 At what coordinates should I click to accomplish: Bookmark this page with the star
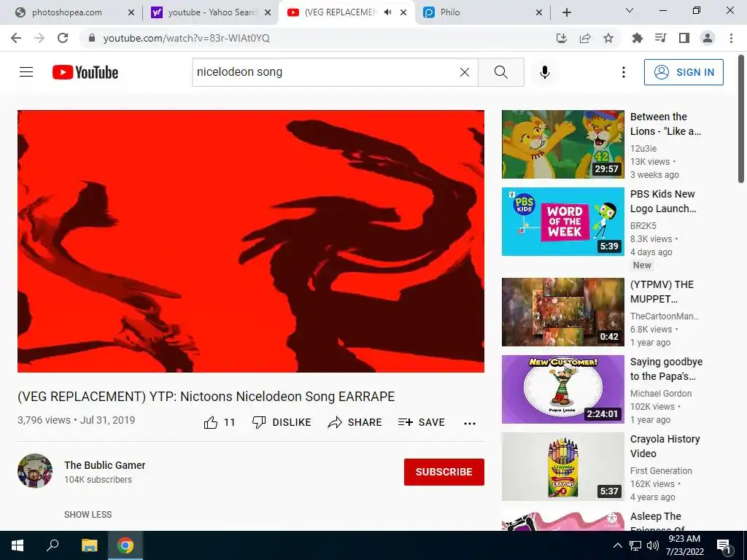pos(608,38)
